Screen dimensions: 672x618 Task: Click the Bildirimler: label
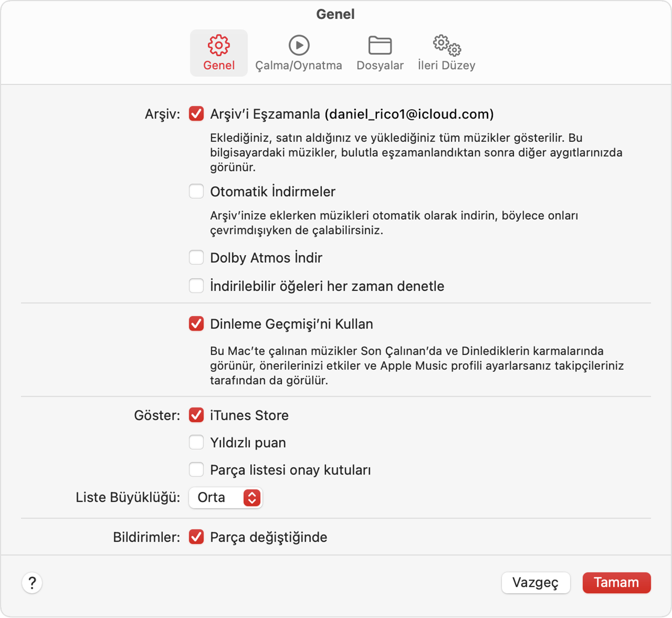146,537
